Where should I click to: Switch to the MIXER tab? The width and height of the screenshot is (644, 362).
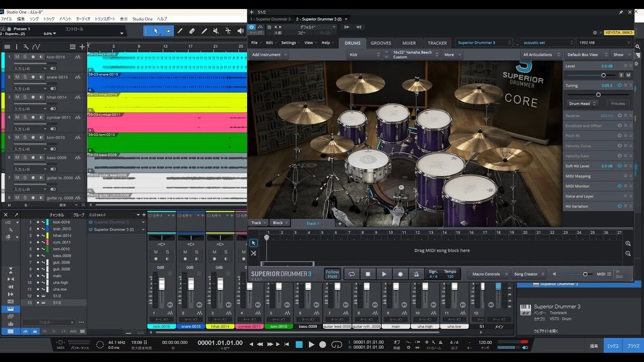(409, 43)
